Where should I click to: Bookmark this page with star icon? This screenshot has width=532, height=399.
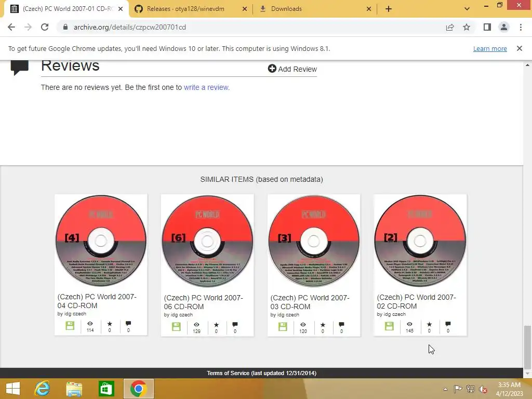[x=467, y=27]
